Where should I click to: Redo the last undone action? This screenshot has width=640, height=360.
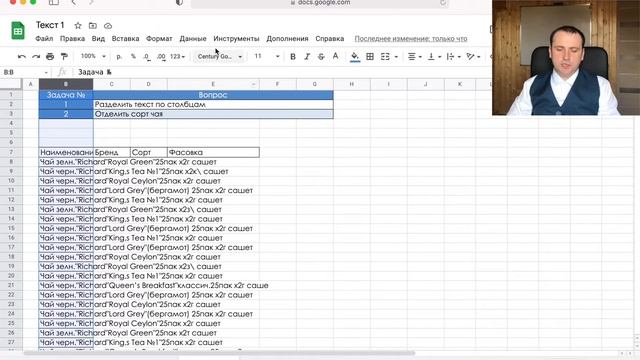36,56
